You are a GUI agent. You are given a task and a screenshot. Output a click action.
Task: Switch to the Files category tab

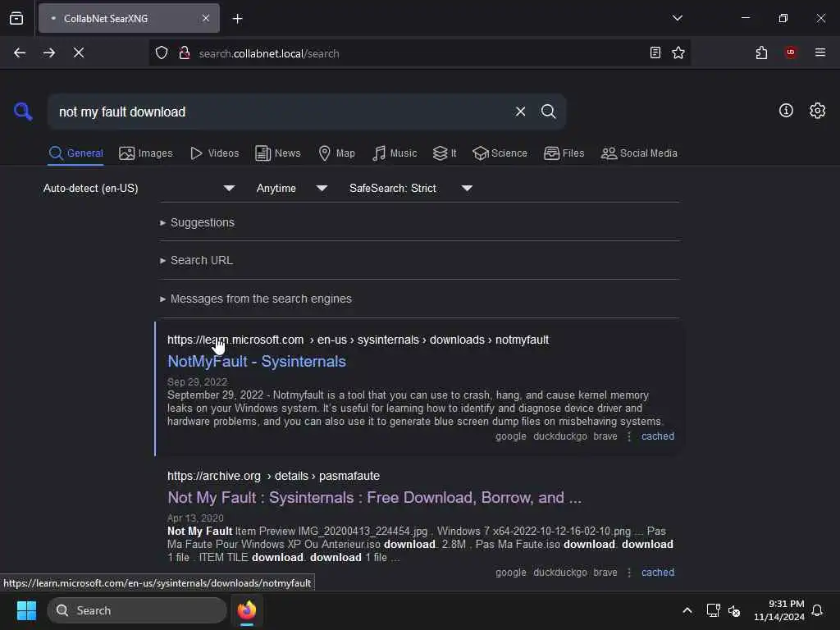(x=564, y=153)
